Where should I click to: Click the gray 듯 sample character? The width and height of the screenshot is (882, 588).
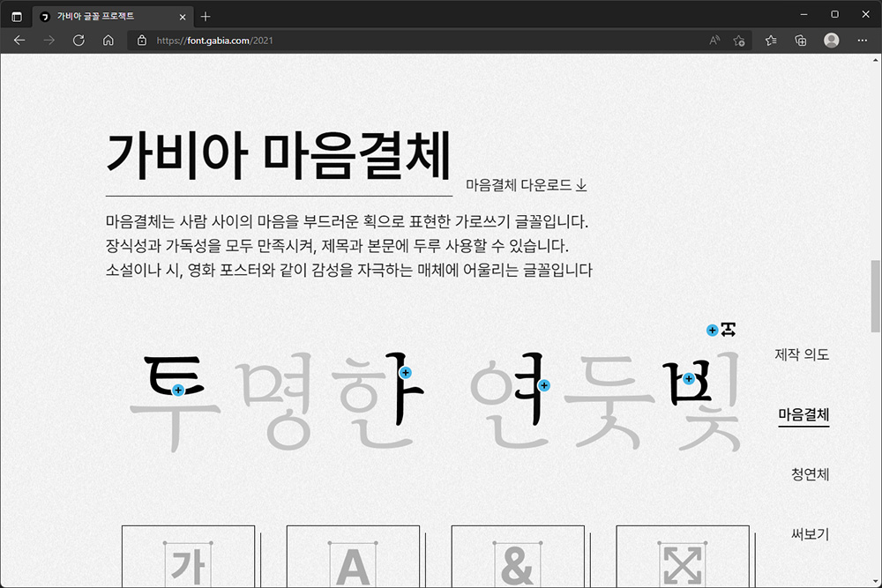point(611,402)
